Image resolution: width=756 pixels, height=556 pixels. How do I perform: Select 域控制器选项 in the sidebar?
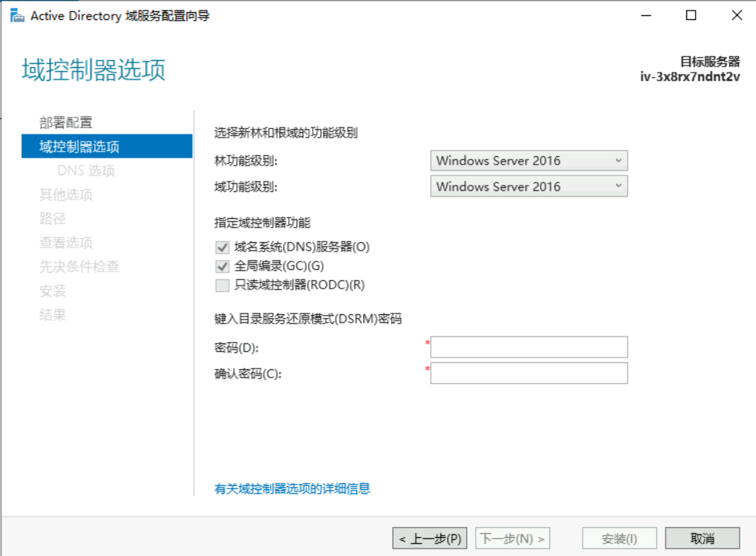click(x=106, y=146)
